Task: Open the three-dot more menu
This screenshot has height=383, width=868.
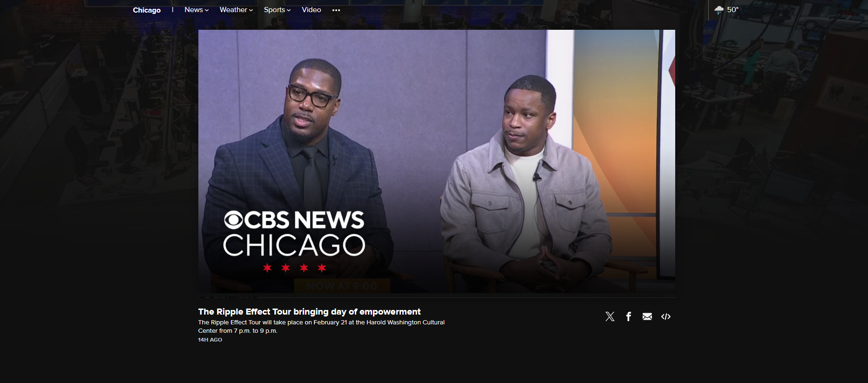Action: [336, 10]
